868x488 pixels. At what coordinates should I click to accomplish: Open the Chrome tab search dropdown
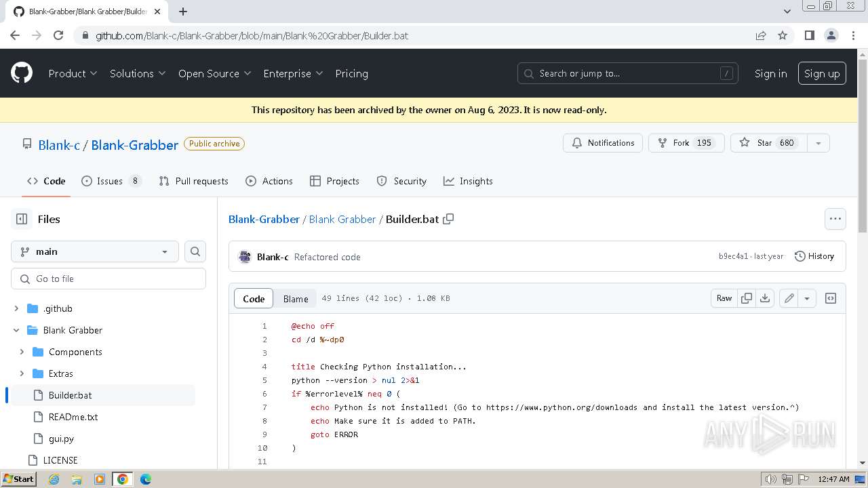(787, 12)
